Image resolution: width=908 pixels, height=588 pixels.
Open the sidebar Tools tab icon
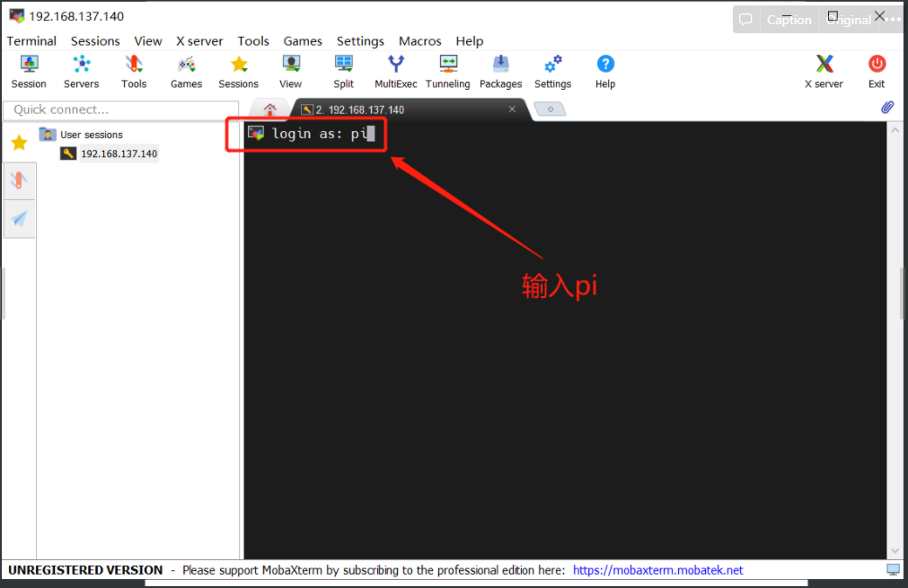click(19, 181)
